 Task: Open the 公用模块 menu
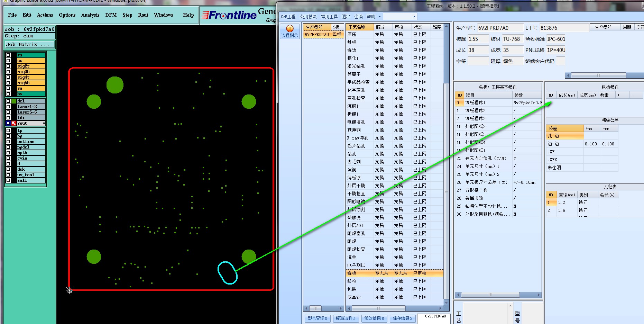[x=308, y=17]
